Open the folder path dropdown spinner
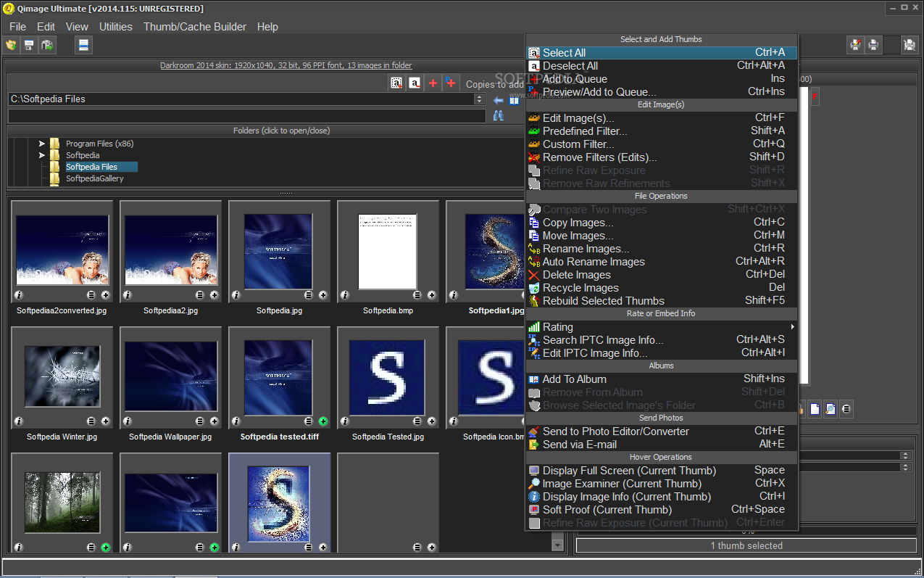 click(479, 99)
